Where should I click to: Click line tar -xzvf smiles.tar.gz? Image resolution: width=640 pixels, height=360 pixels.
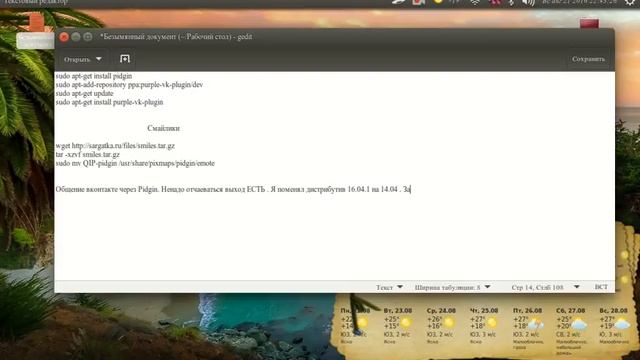pos(88,155)
